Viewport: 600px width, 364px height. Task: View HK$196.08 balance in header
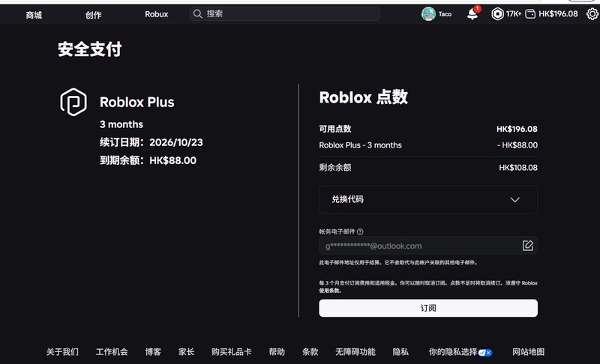coord(558,14)
